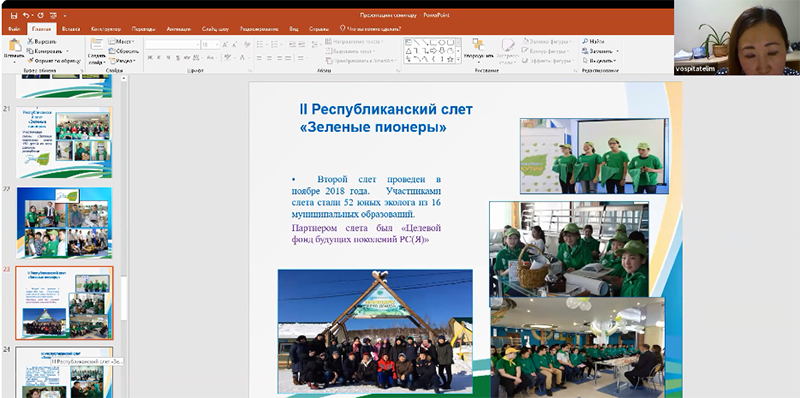Switch to the Анимация ribbon tab
Screen dimensions: 800x398
(x=179, y=29)
